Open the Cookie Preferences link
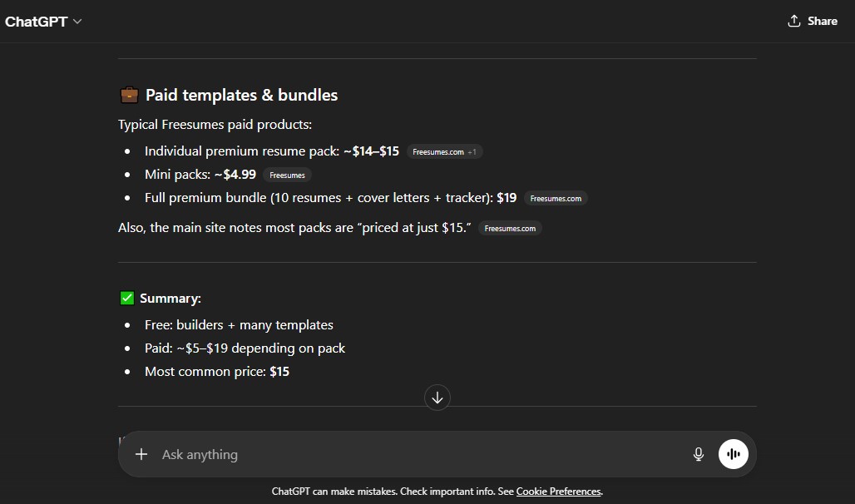 (558, 492)
